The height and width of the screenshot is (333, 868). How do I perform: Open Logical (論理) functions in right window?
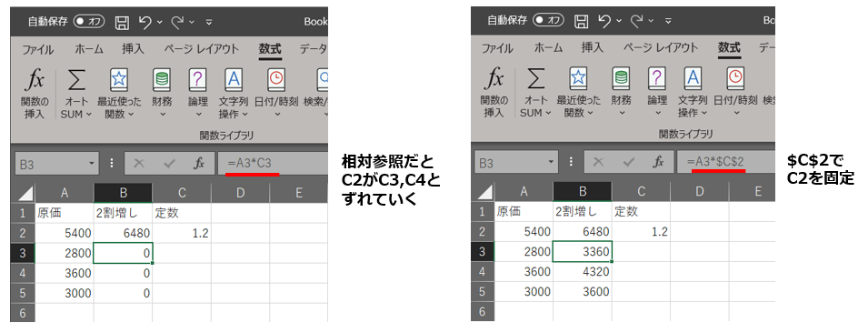tap(656, 79)
